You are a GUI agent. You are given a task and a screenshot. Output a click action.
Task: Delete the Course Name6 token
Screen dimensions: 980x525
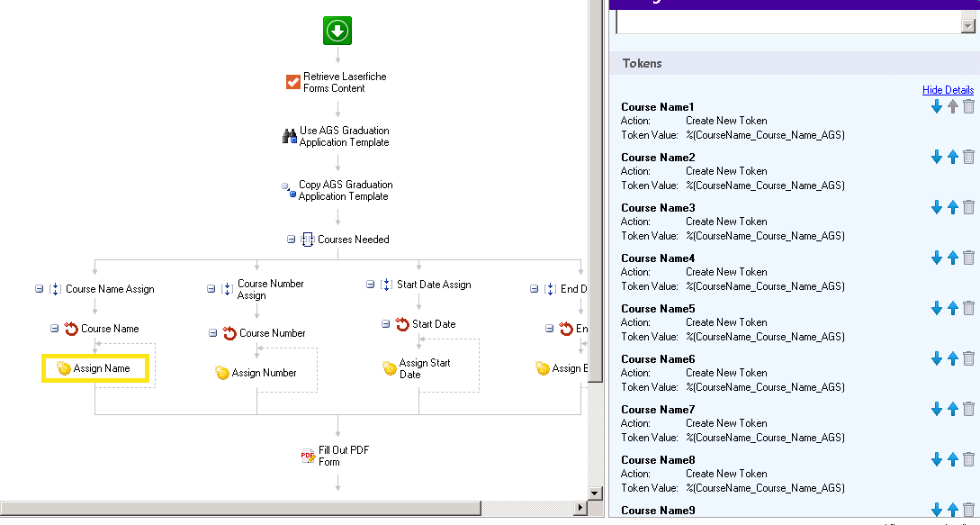point(968,358)
